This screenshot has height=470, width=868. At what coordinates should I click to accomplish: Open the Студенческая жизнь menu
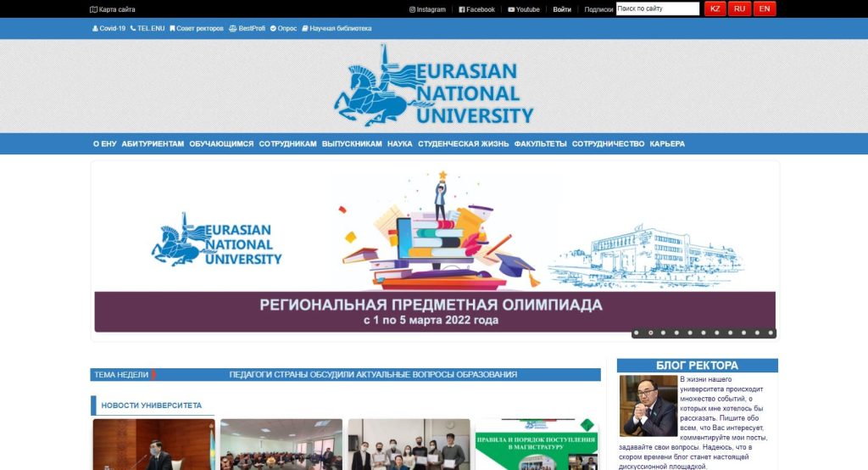[464, 143]
